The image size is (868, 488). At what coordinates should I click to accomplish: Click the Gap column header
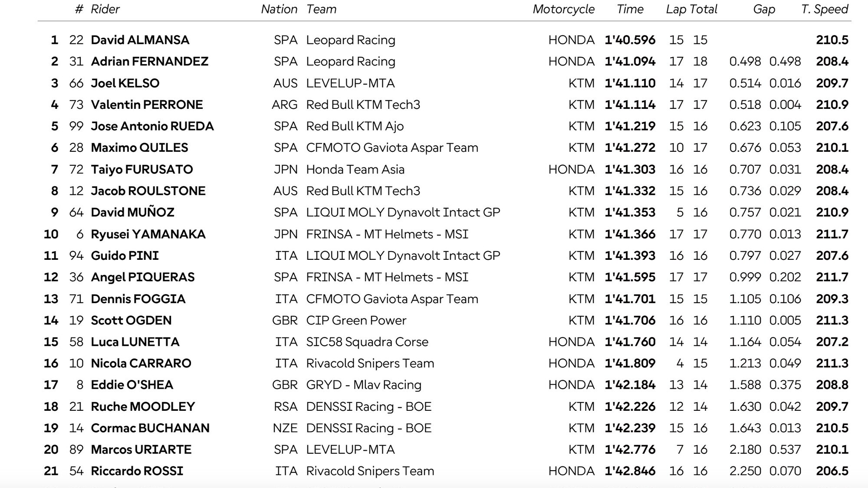(764, 9)
